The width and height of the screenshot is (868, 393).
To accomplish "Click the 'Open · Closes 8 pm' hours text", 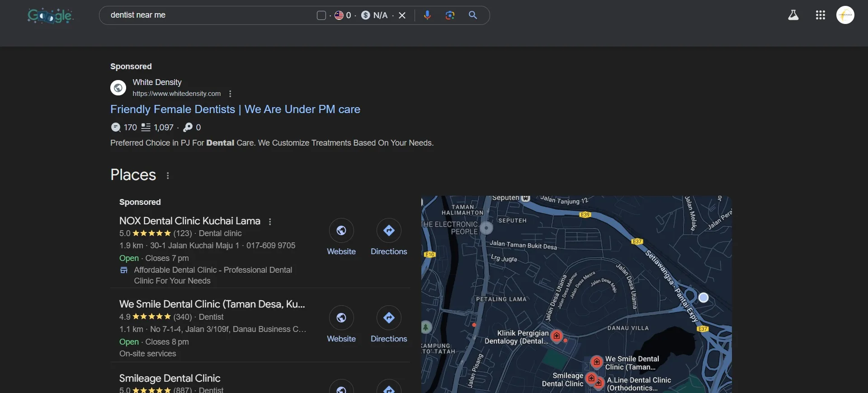I will [154, 342].
